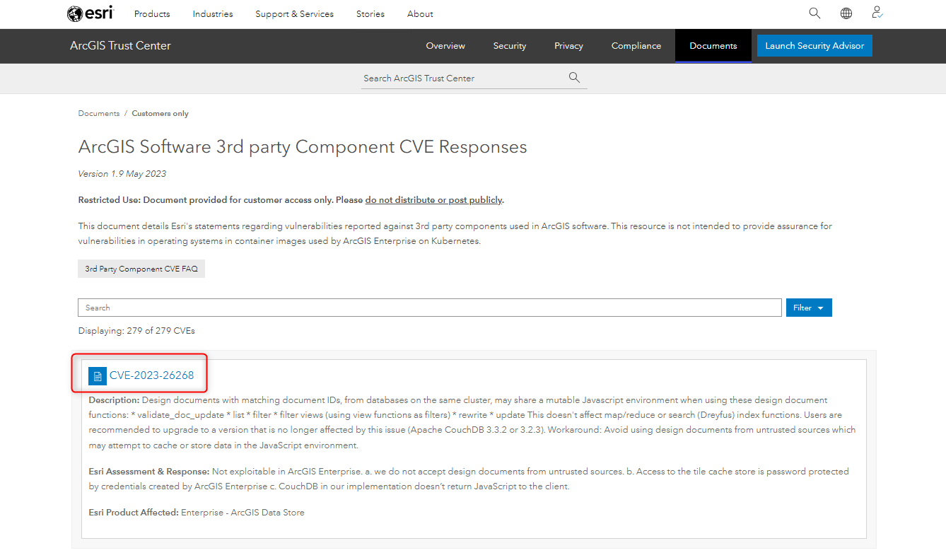Viewport: 946px width, 560px height.
Task: Click into the CVE search input field
Action: click(429, 308)
